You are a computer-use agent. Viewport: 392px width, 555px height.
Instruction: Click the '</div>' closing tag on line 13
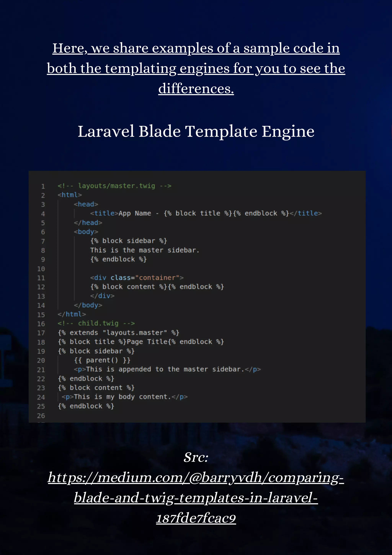tap(102, 296)
